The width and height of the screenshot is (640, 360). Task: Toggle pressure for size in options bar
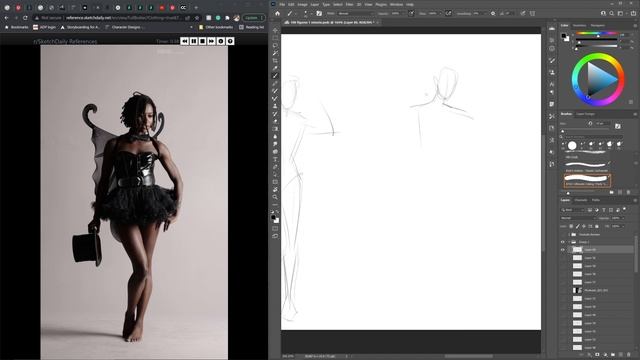tap(522, 13)
